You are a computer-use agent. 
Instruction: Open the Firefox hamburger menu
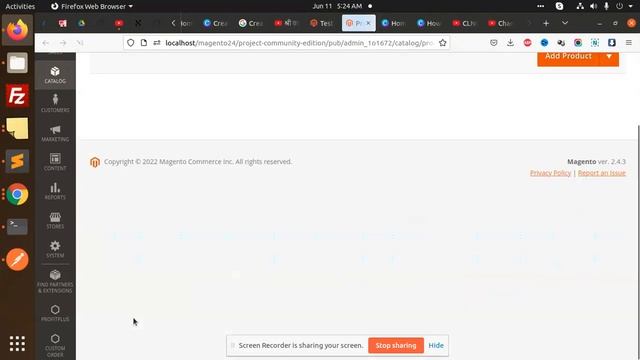(x=629, y=43)
